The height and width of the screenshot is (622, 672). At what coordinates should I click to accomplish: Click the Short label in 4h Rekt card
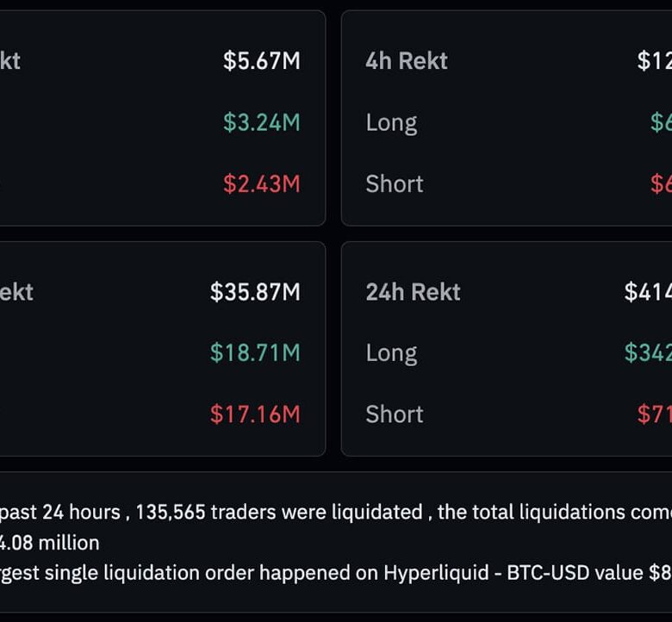394,183
